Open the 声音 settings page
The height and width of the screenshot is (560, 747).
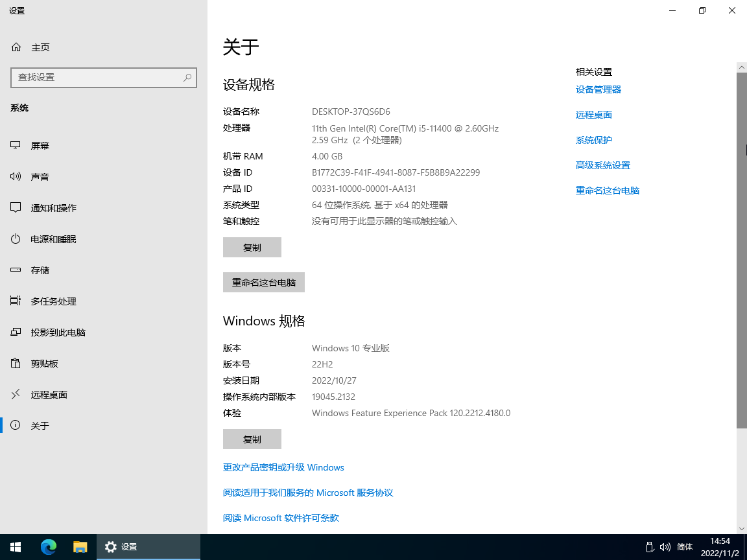click(x=103, y=177)
